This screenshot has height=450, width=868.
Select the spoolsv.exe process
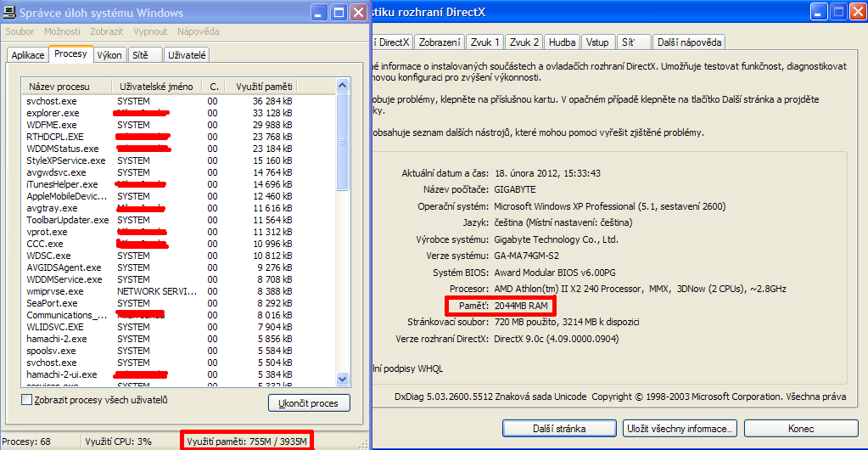pos(178,351)
